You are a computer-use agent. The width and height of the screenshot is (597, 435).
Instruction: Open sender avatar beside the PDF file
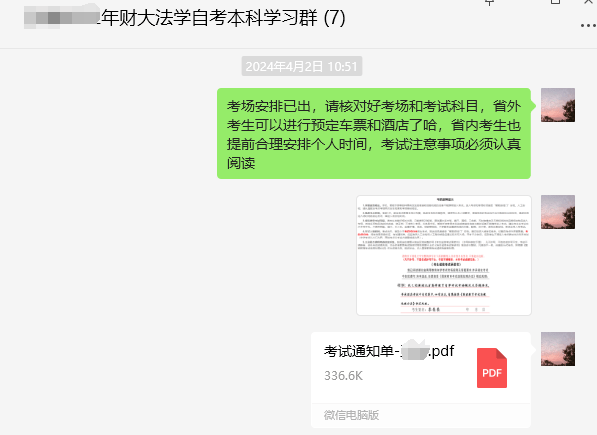(558, 349)
